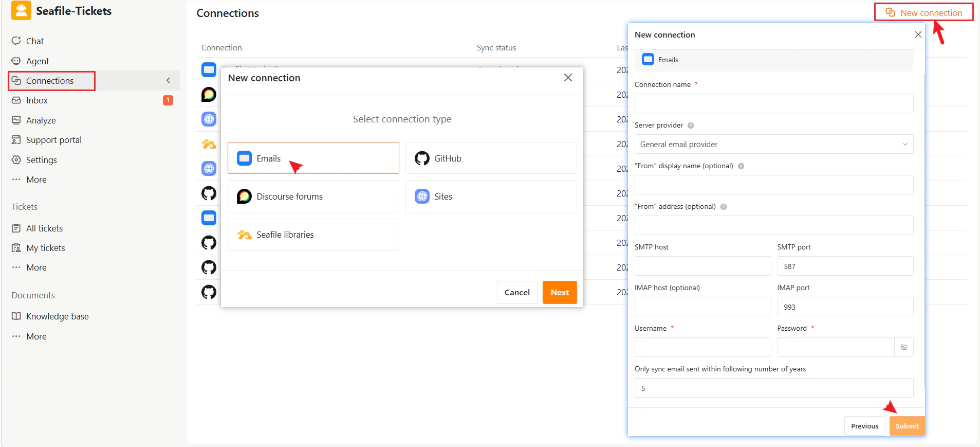Cancel the connection type dialog
980x447 pixels.
pyautogui.click(x=517, y=292)
